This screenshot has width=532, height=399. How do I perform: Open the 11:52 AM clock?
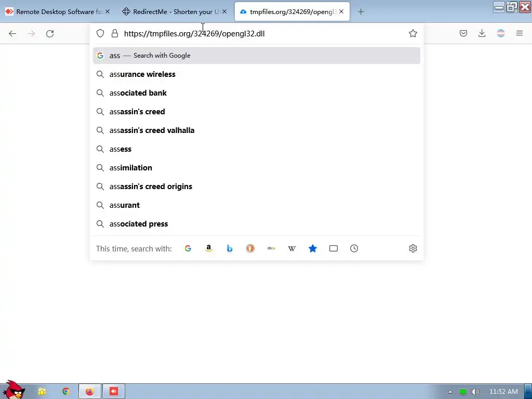503,392
